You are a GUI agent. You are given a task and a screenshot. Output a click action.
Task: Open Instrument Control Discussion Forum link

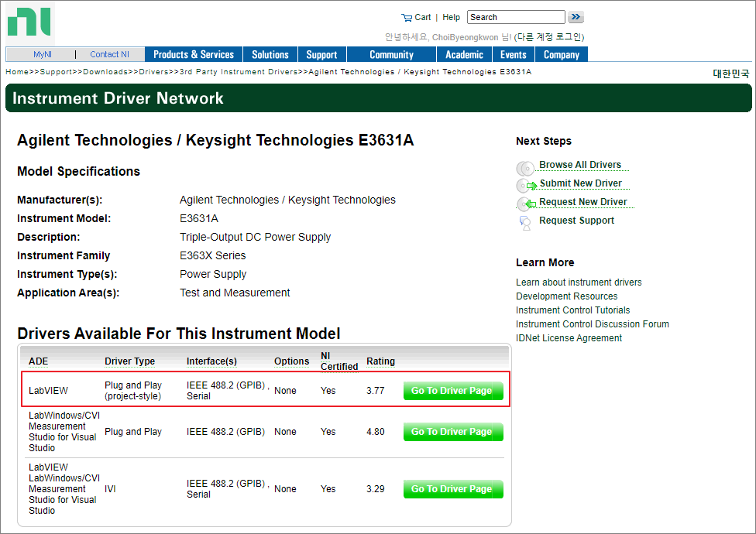click(x=592, y=324)
